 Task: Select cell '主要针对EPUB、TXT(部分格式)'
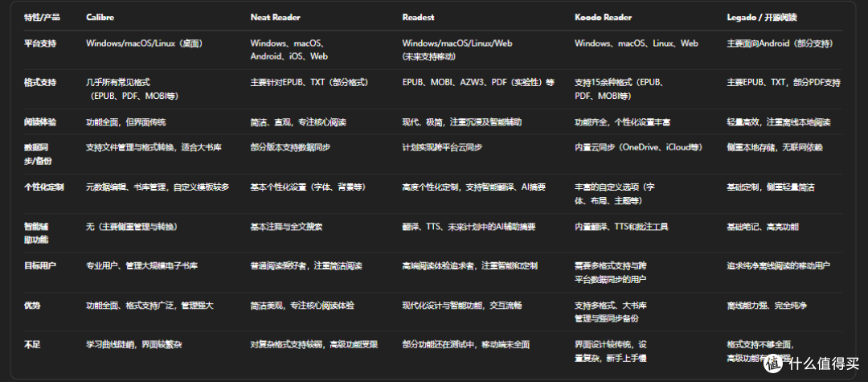click(x=309, y=83)
